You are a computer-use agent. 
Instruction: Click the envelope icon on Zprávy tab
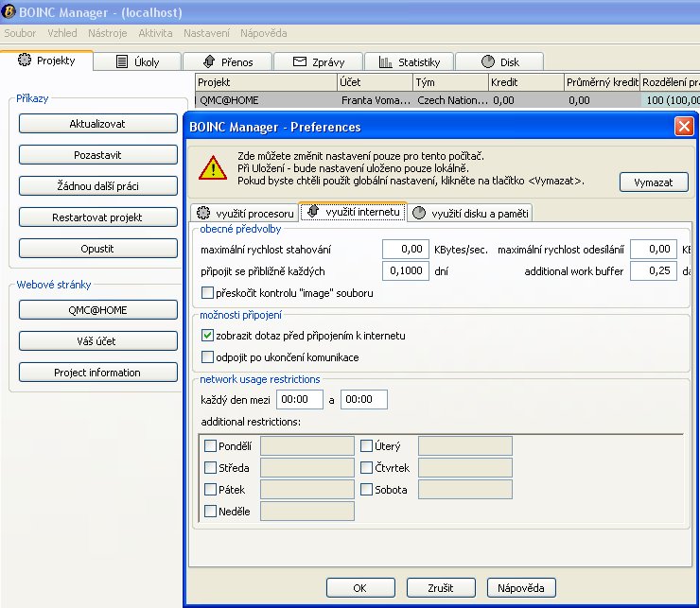[x=300, y=61]
